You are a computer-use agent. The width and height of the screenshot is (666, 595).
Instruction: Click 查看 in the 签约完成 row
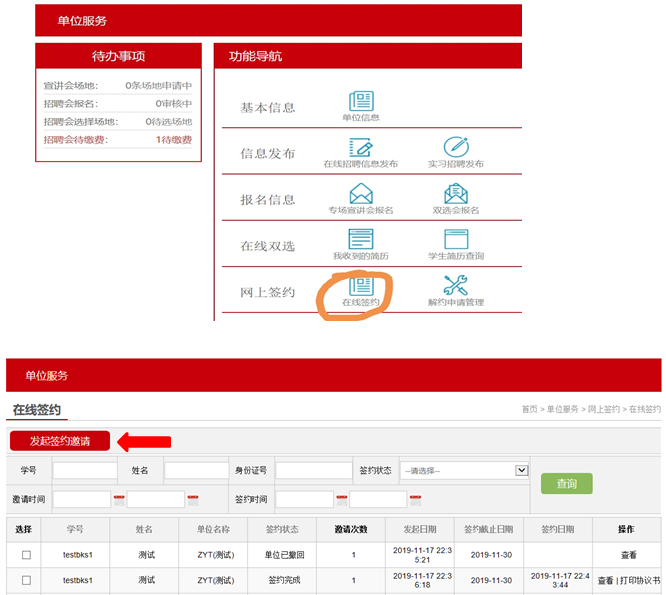[605, 580]
